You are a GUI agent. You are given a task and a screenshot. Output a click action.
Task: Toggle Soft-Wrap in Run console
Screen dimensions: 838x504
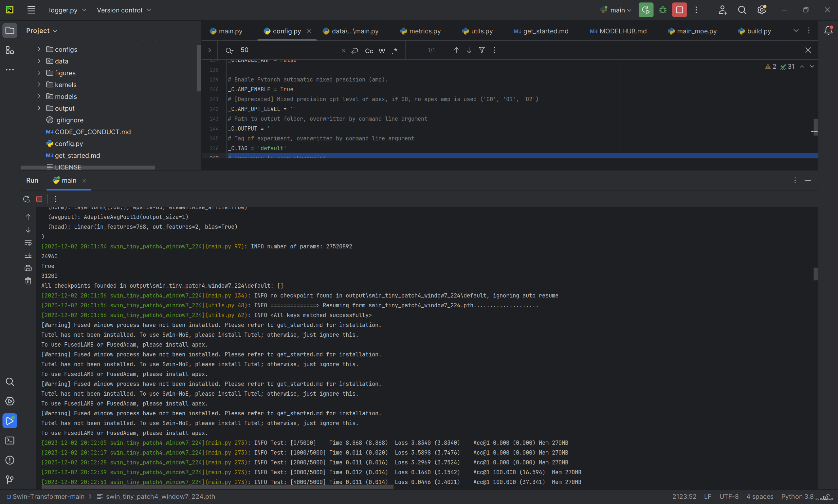(x=28, y=243)
